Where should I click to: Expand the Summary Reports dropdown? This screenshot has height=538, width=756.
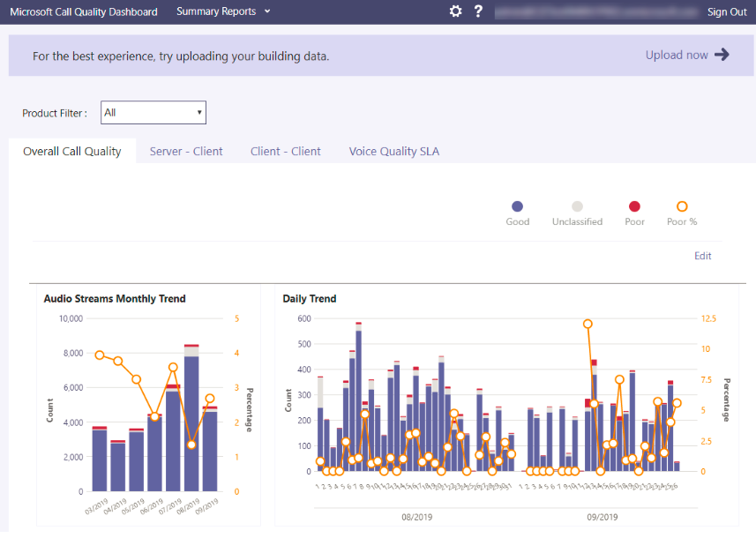tap(223, 11)
